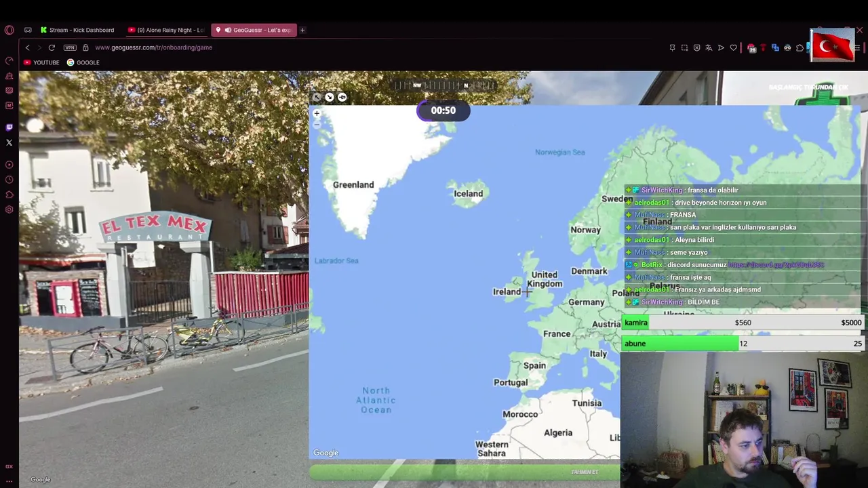Click the page translate icon
868x488 pixels.
pyautogui.click(x=709, y=47)
